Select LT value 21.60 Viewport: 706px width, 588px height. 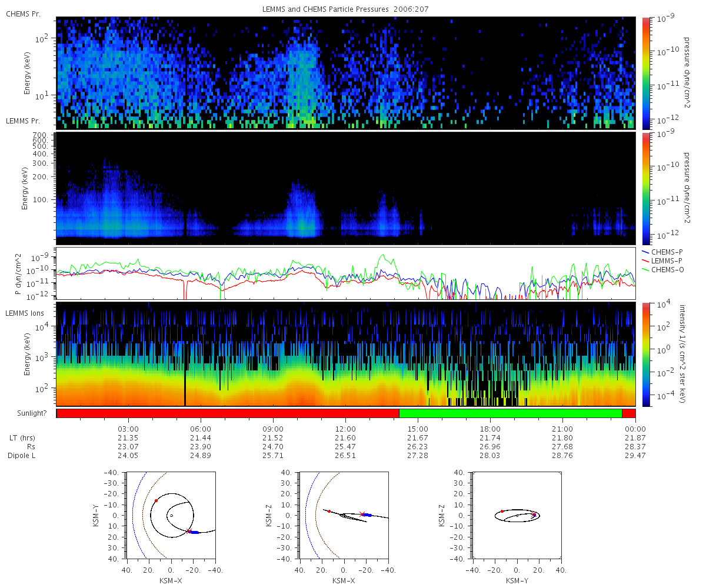tap(345, 438)
